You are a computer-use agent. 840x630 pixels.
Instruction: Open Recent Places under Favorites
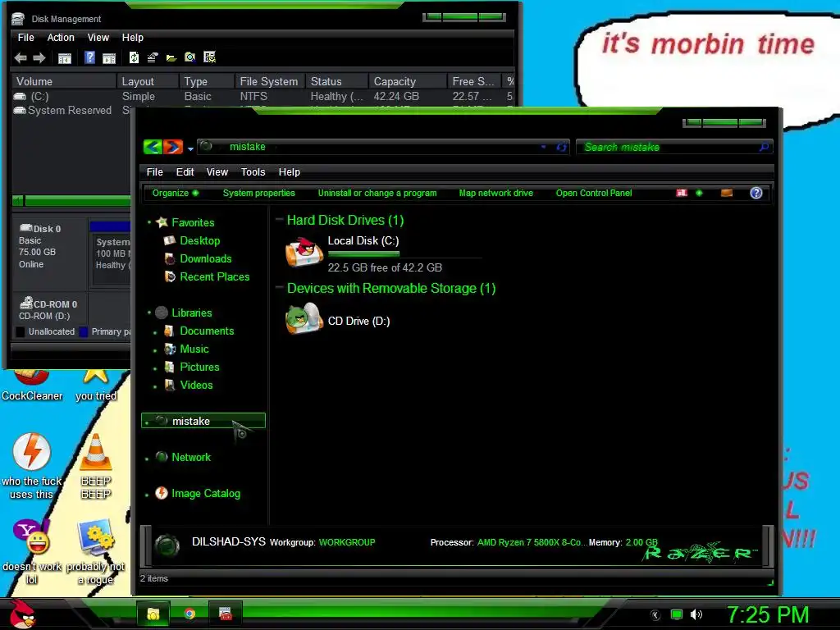point(214,277)
